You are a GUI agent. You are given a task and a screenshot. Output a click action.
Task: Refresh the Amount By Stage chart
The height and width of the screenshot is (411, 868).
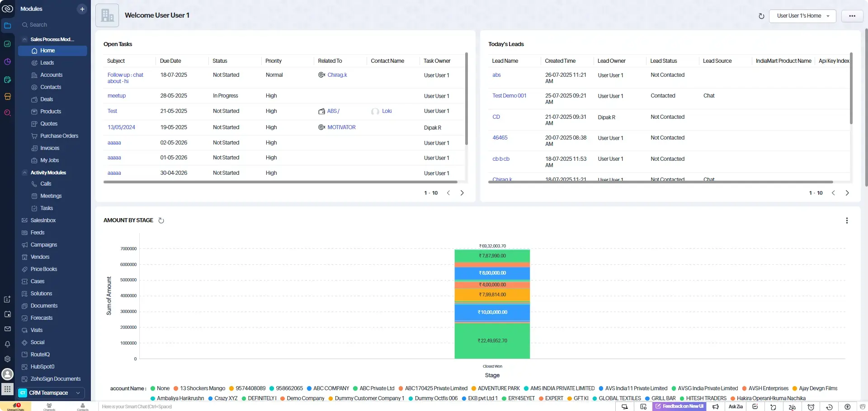[x=161, y=220]
